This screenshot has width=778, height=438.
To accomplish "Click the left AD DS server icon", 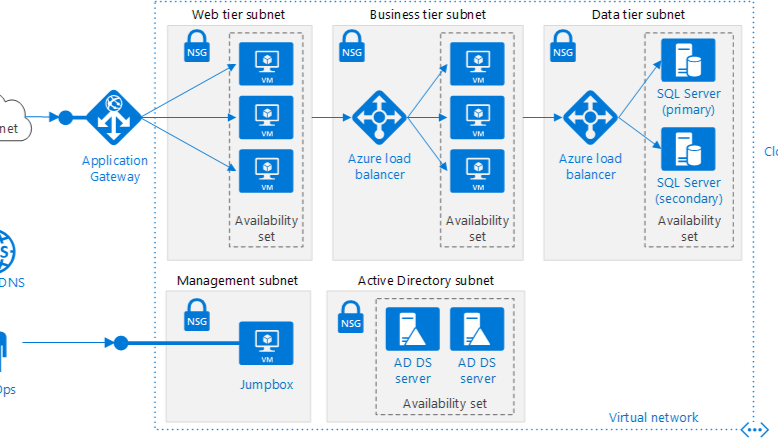I will 413,329.
